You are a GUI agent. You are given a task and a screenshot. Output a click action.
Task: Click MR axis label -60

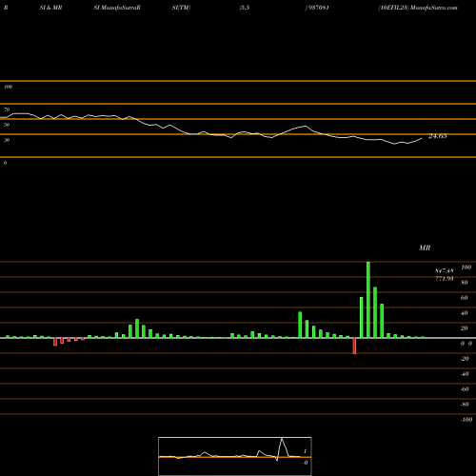(465, 389)
